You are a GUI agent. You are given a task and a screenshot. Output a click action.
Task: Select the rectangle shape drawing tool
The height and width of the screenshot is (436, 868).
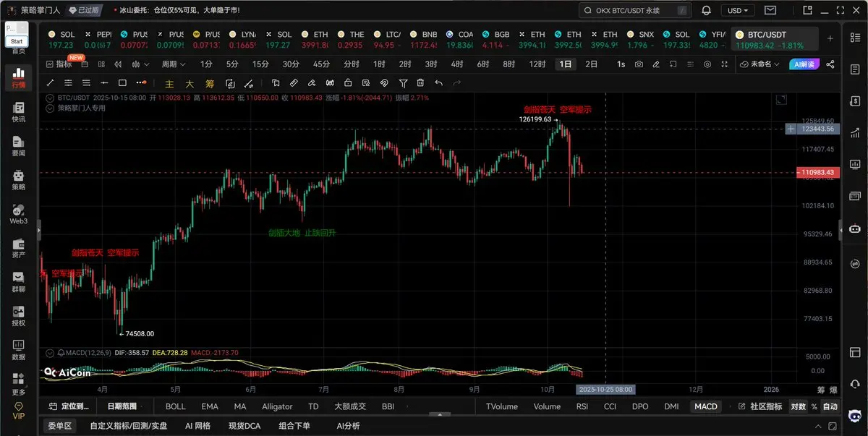point(122,82)
